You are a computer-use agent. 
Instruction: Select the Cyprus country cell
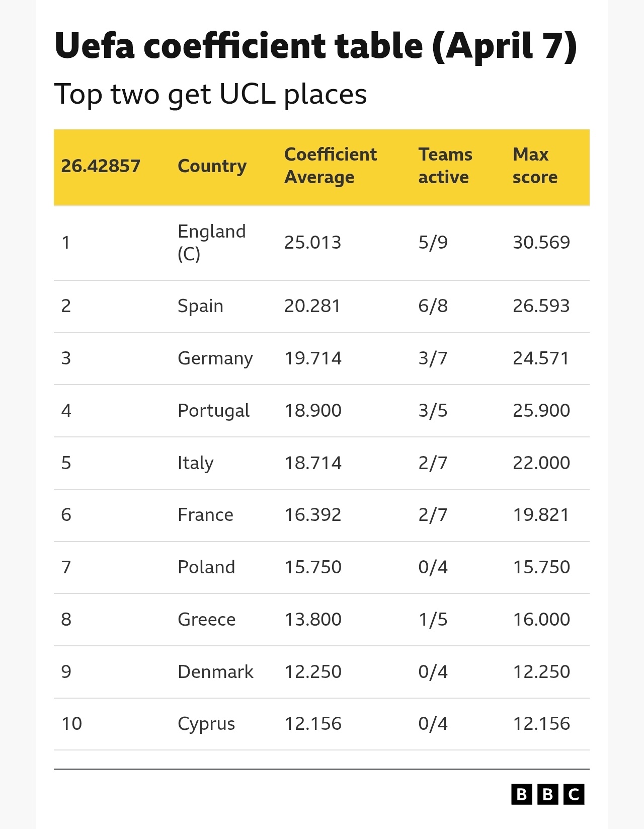coord(206,724)
